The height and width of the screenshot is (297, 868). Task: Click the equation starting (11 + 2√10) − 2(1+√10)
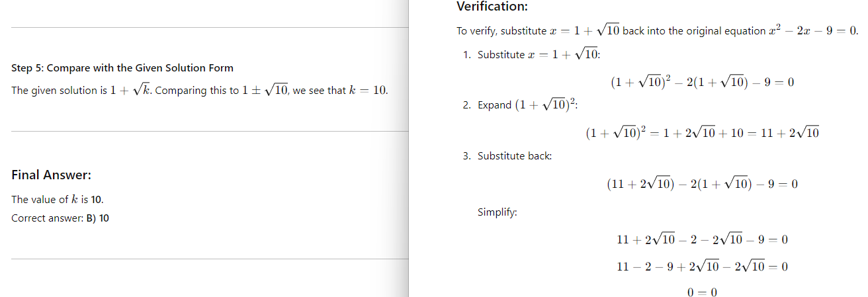pos(702,185)
